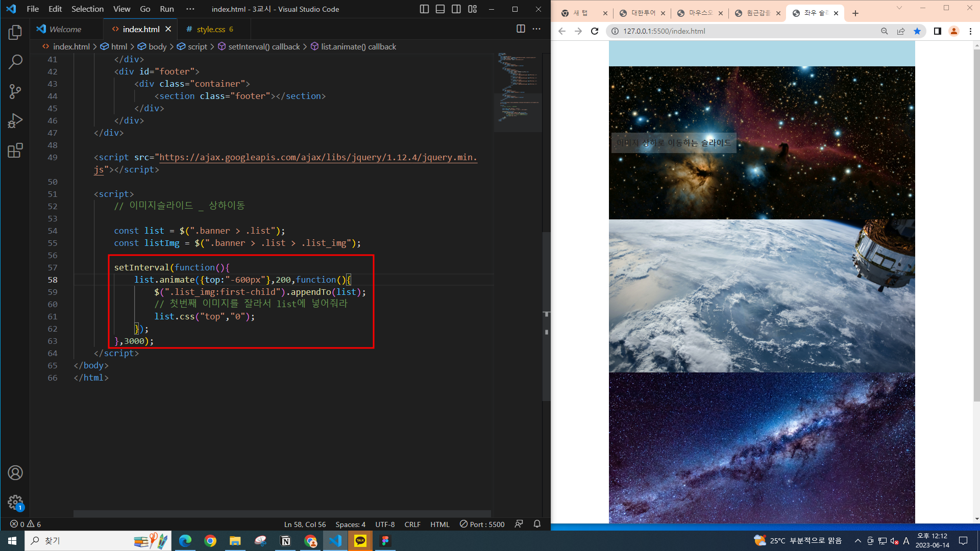
Task: Toggle the bottom panel layout button
Action: (x=440, y=9)
